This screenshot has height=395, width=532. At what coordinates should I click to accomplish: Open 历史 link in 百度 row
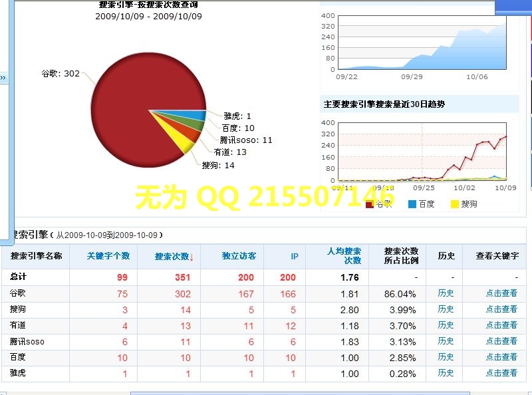click(x=446, y=357)
